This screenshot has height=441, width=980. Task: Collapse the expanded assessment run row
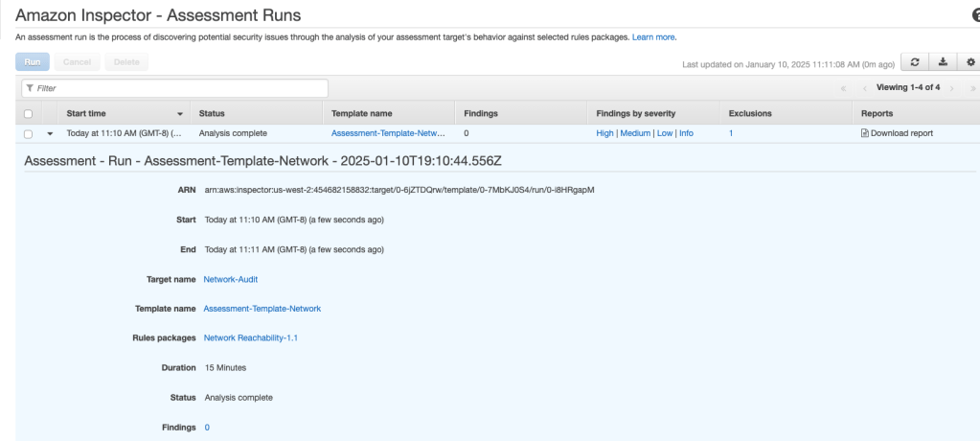pyautogui.click(x=49, y=133)
